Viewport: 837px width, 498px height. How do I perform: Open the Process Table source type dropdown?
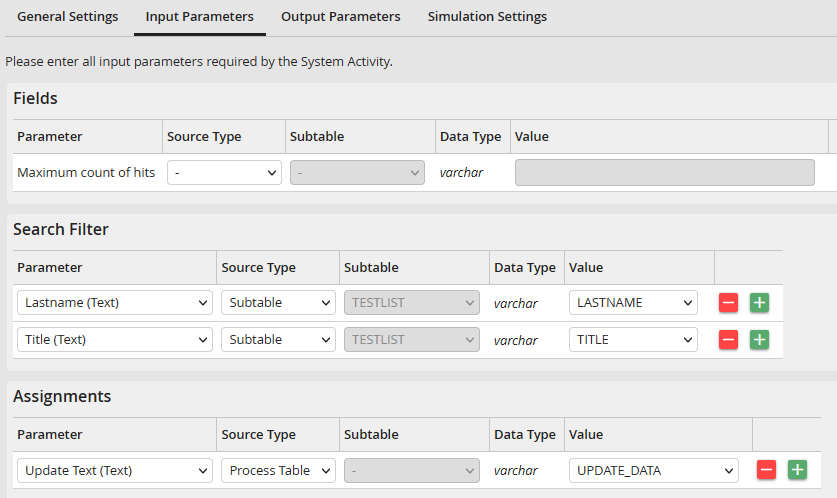(x=278, y=470)
